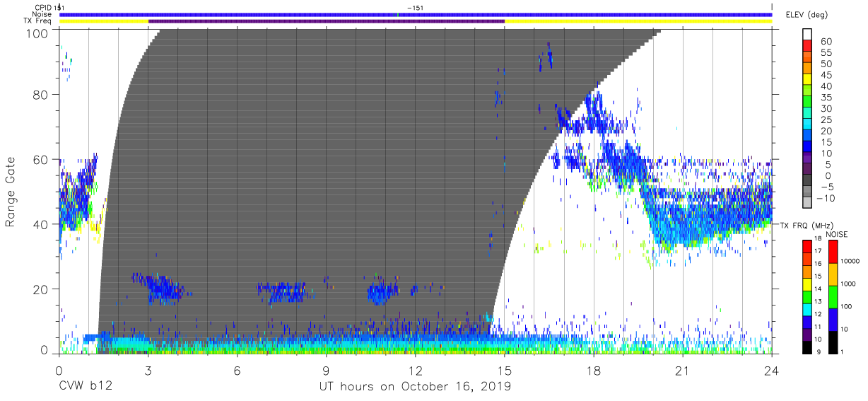Click the 'TX FRQ (MHz)' colorbar title

click(806, 226)
